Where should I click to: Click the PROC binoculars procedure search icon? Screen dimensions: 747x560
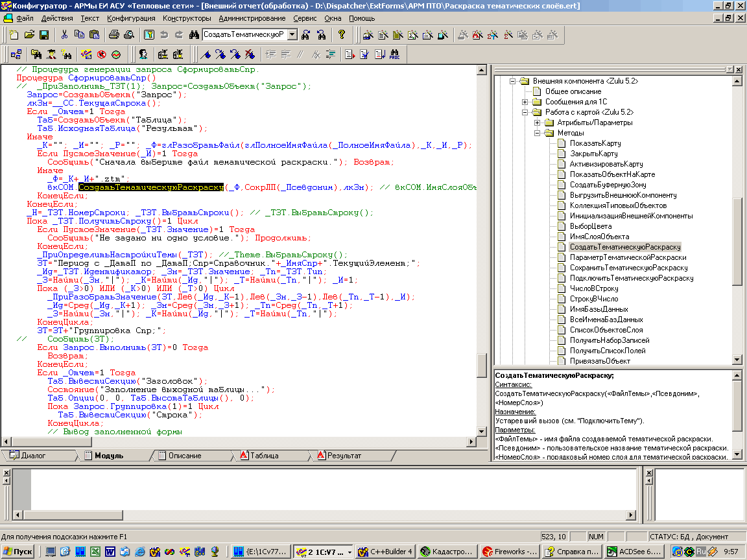[x=394, y=54]
